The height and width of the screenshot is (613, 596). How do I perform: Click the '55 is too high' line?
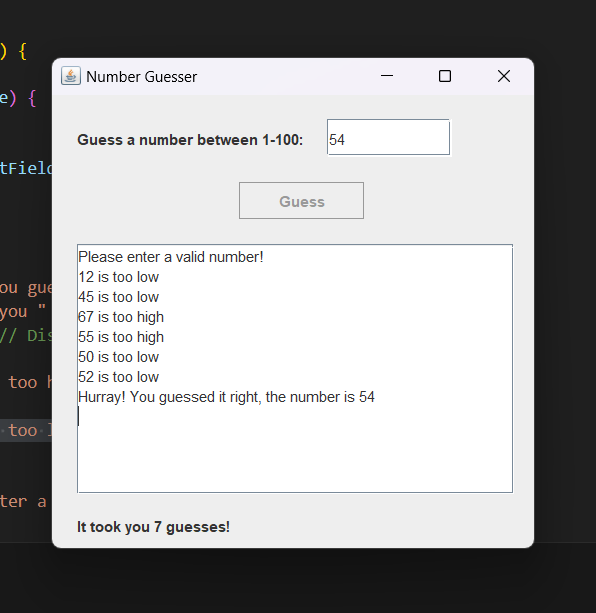coord(121,337)
